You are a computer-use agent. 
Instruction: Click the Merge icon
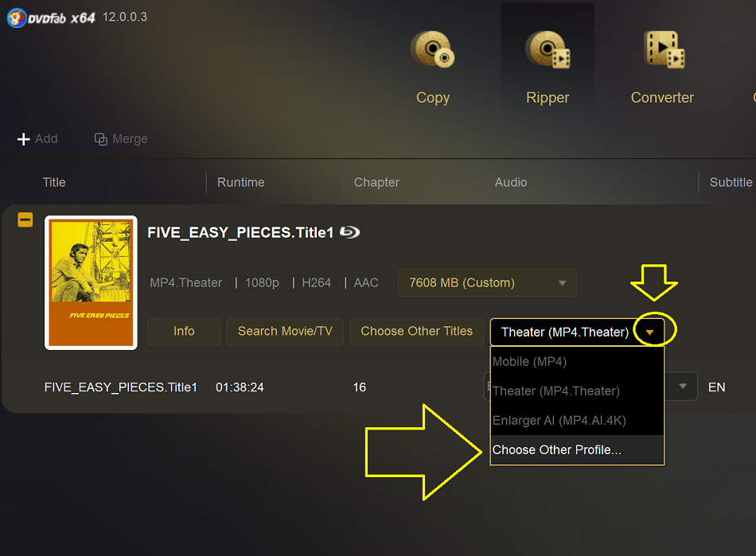point(100,139)
